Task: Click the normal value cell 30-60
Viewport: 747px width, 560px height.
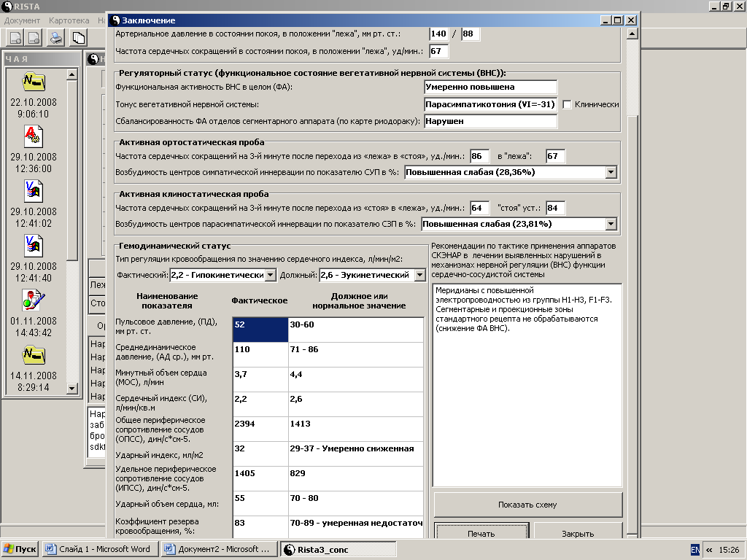Action: pos(356,330)
